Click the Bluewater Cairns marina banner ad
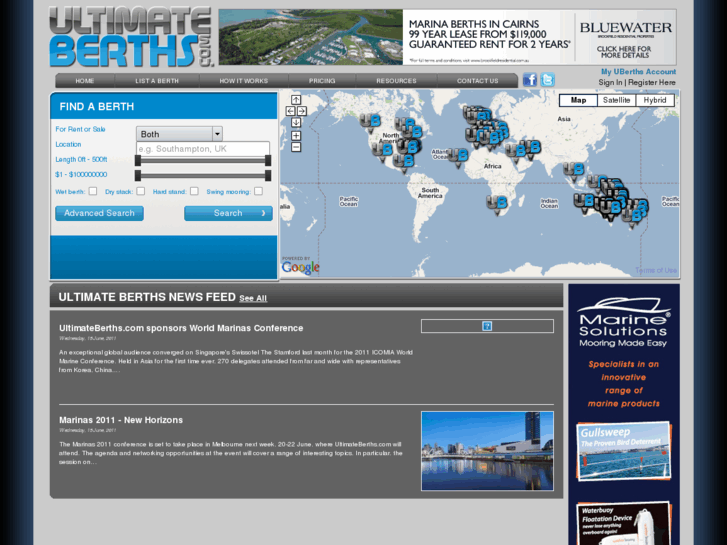 (447, 37)
